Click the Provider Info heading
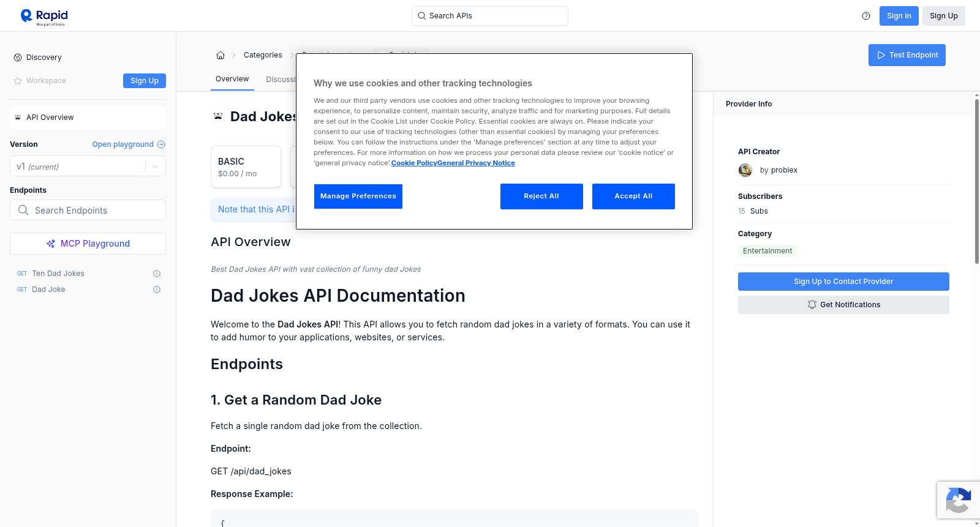This screenshot has height=527, width=980. pos(748,104)
